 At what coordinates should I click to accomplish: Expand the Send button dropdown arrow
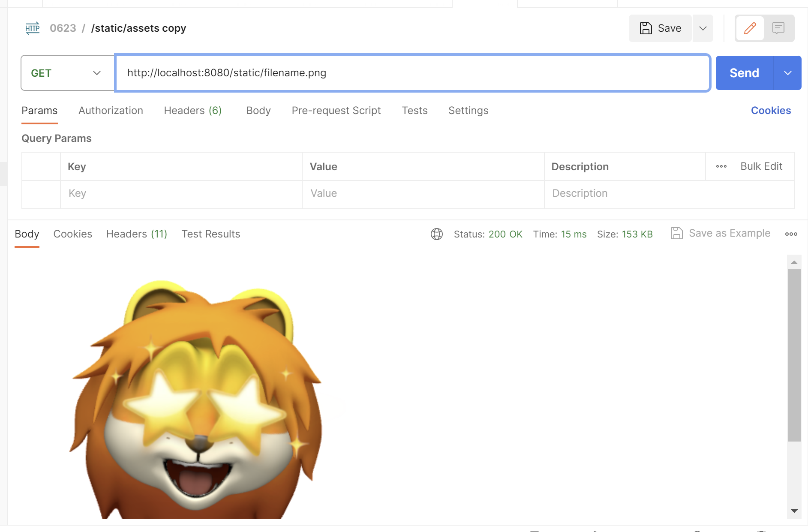point(788,73)
